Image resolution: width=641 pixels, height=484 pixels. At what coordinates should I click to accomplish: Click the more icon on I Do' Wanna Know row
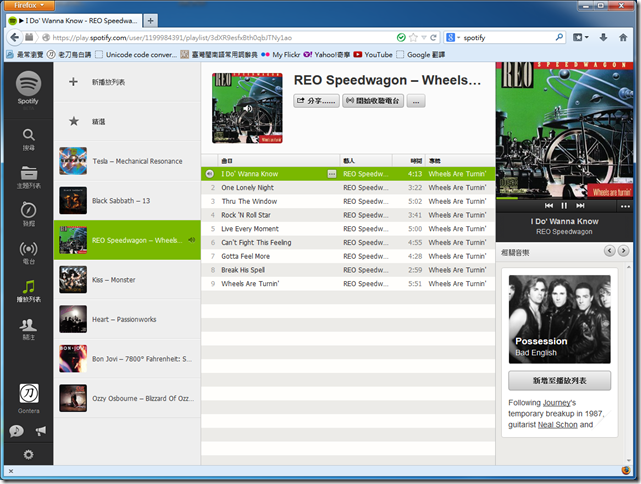(x=332, y=174)
